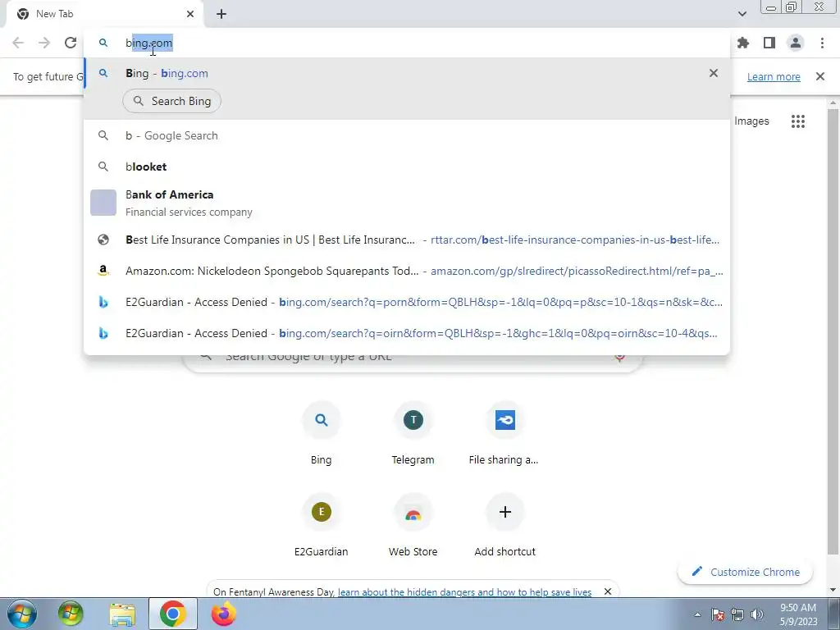Click the Search Bing chip
The image size is (840, 630).
click(172, 101)
